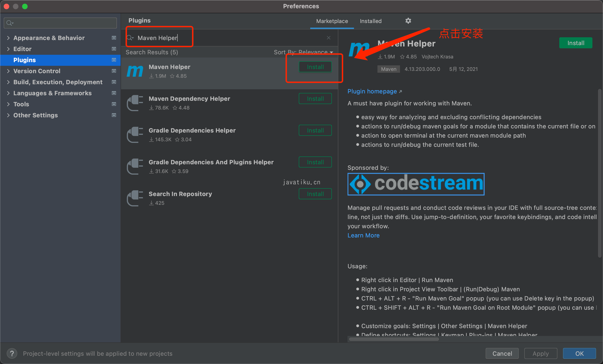Click the vertical scrollbar in details pane

(600, 173)
